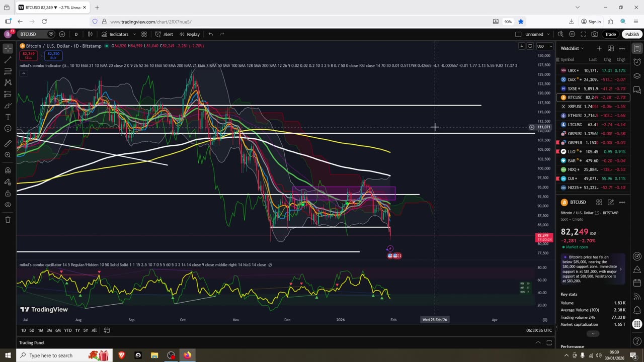Screen dimensions: 644x362
Task: Collapse the indicator legend chevron
Action: (x=23, y=73)
